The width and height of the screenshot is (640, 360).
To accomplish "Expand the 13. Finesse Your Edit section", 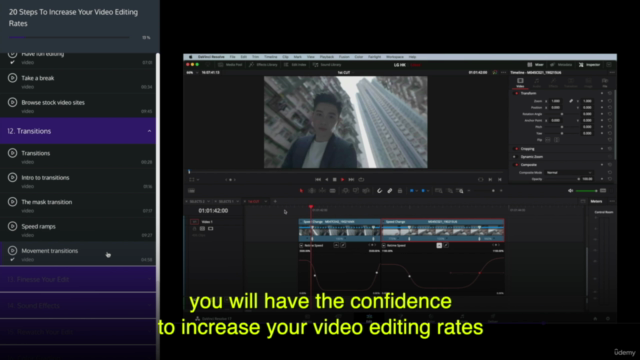I will coord(78,279).
